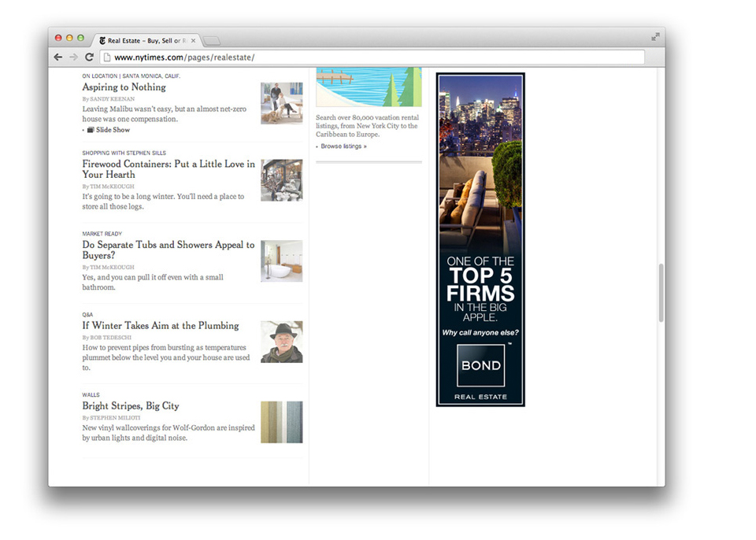This screenshot has width=756, height=540.
Task: Click the Aspiring to Nothing thumbnail photo
Action: [282, 103]
